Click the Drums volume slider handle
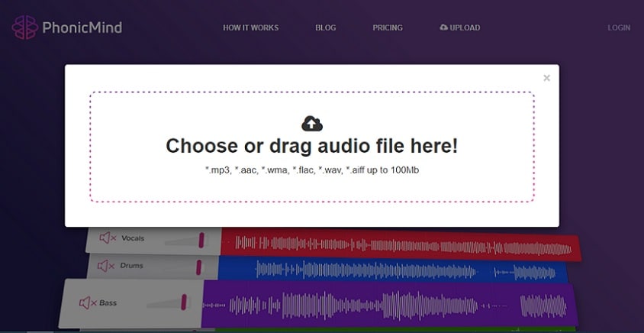644x333 pixels. click(x=199, y=267)
